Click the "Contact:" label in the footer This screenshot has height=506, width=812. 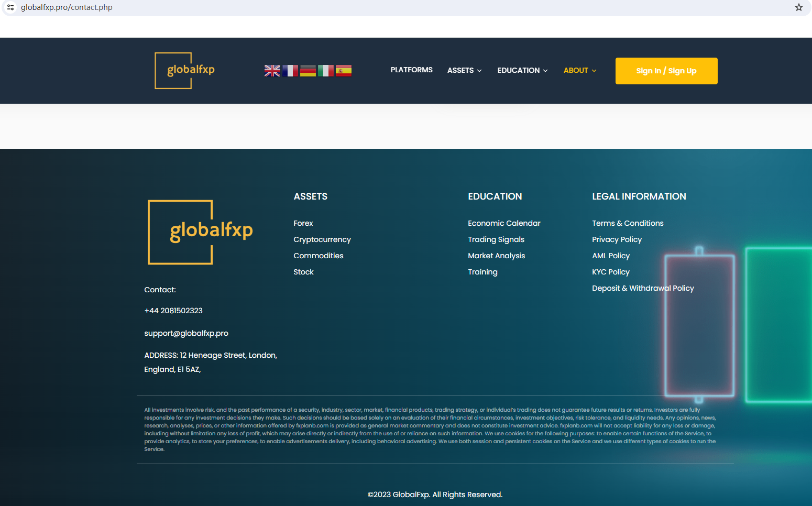tap(160, 290)
